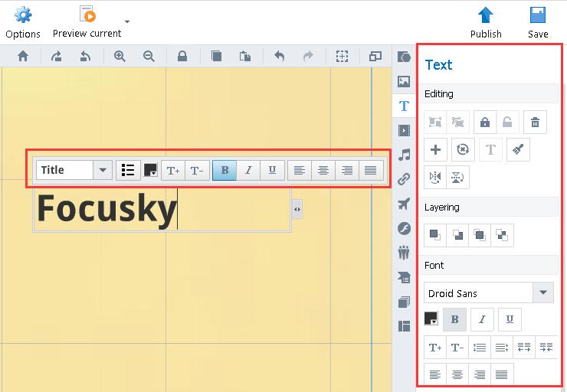Click the text box width handle

(x=297, y=209)
